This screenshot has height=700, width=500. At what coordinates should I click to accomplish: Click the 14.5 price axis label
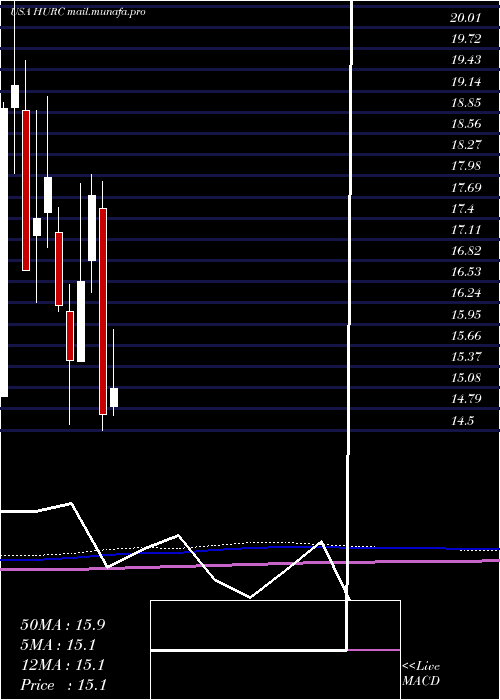pyautogui.click(x=462, y=421)
